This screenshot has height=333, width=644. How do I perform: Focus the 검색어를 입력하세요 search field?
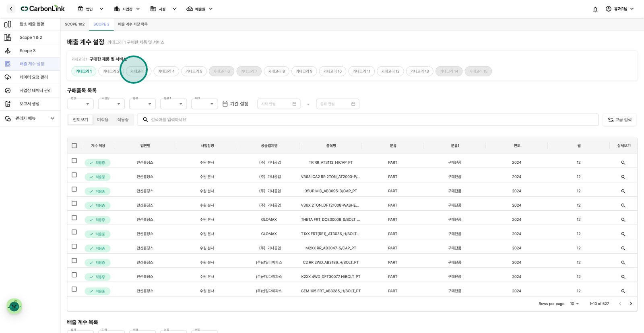pyautogui.click(x=368, y=120)
